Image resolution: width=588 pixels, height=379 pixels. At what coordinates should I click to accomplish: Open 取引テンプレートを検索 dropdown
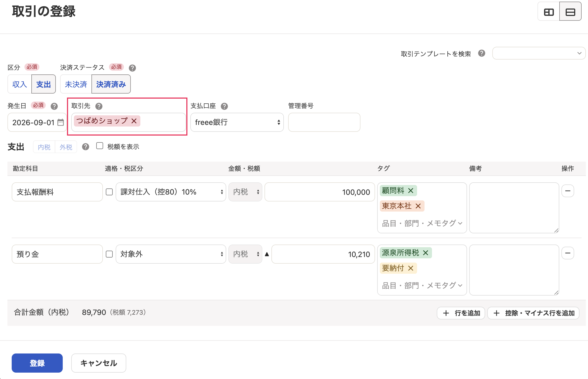539,53
